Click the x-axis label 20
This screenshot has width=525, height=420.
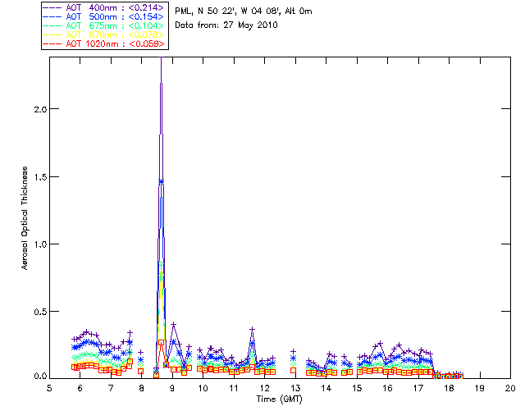[x=510, y=388]
